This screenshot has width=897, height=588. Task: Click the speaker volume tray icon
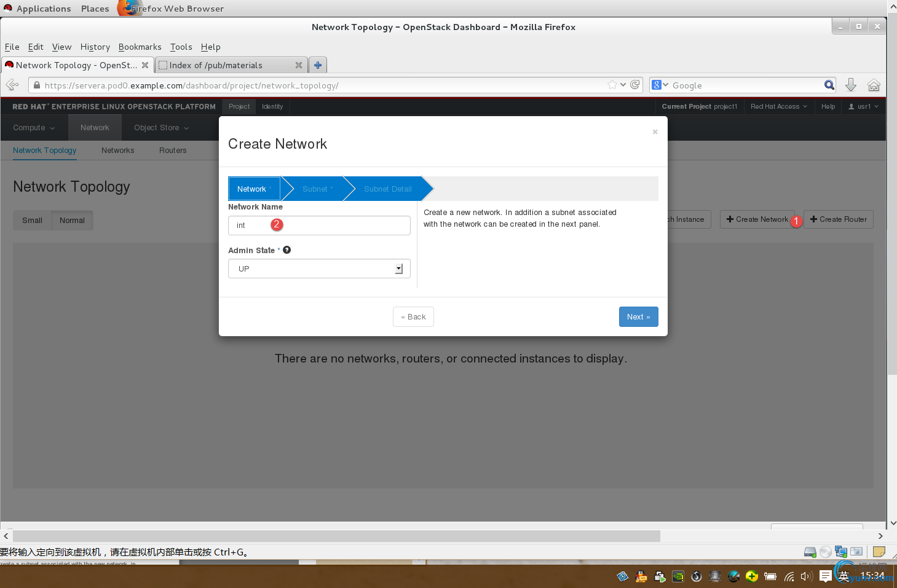(807, 576)
